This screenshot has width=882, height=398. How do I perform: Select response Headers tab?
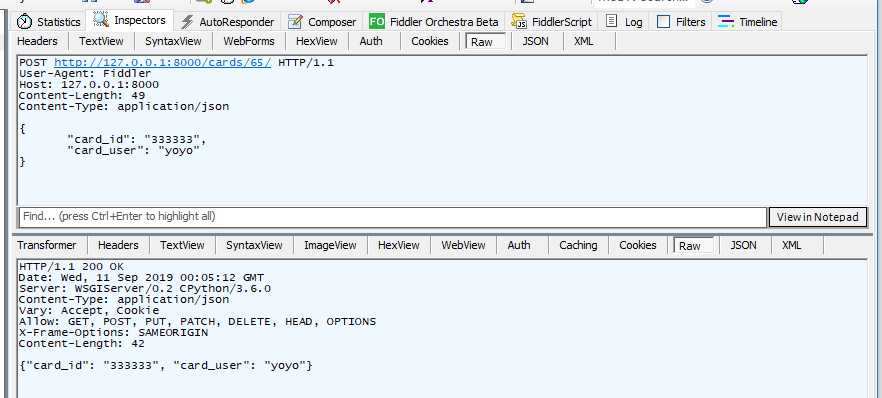pos(118,245)
